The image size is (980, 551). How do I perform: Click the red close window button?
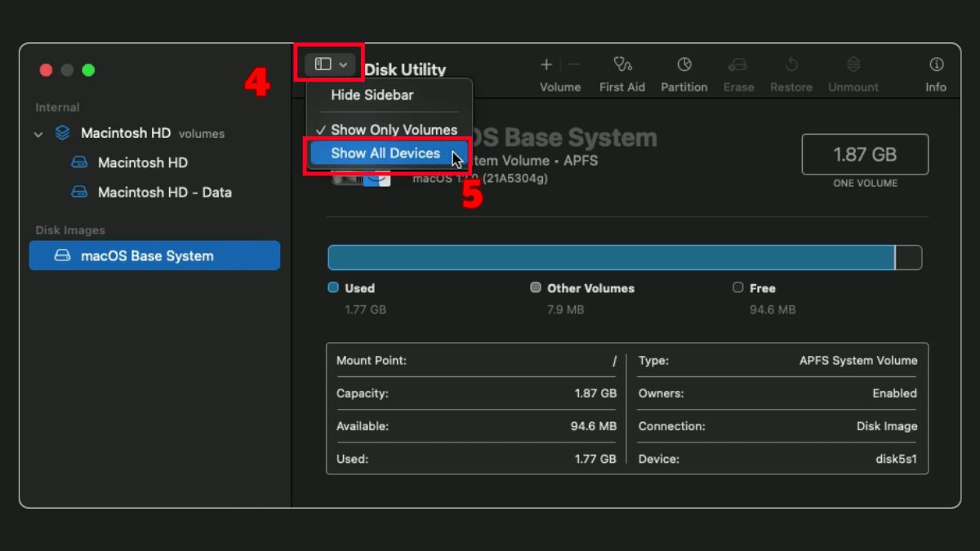[x=46, y=70]
